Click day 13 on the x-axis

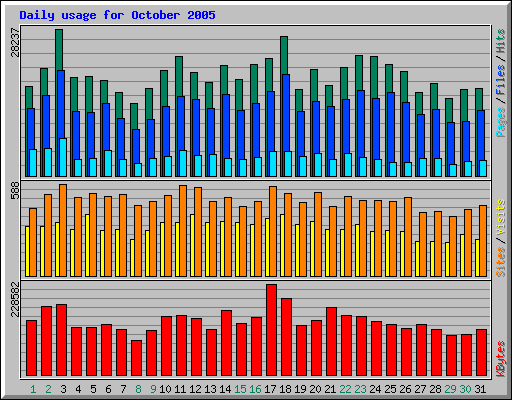(210, 389)
